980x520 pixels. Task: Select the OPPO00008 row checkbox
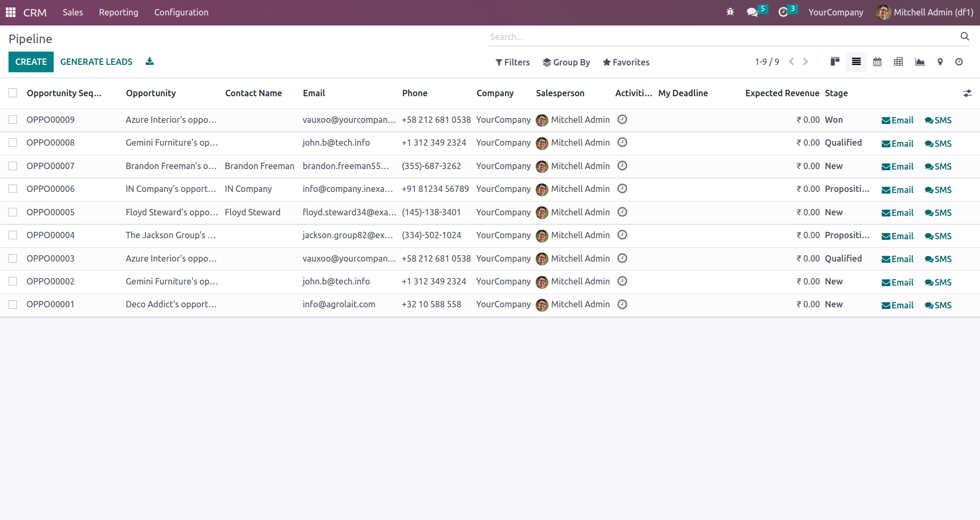pyautogui.click(x=13, y=142)
